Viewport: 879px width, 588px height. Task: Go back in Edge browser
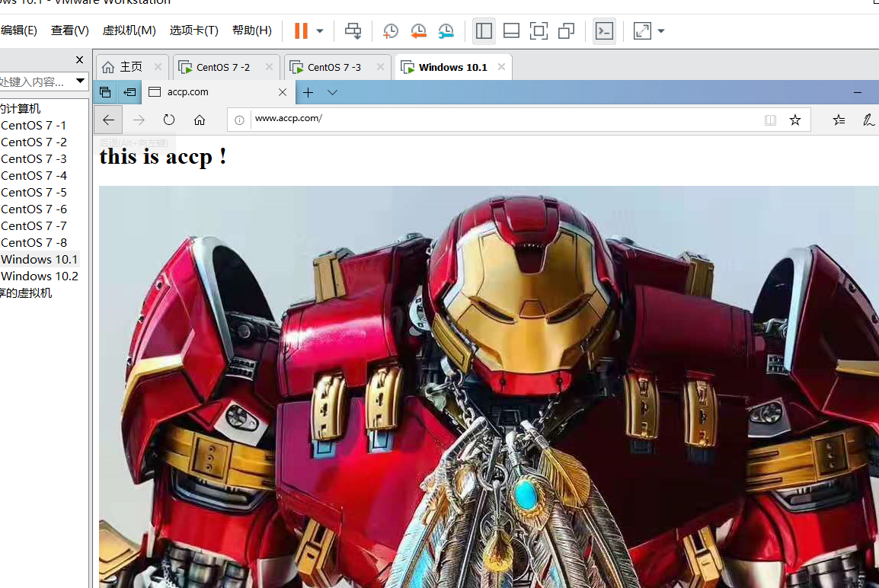coord(108,120)
